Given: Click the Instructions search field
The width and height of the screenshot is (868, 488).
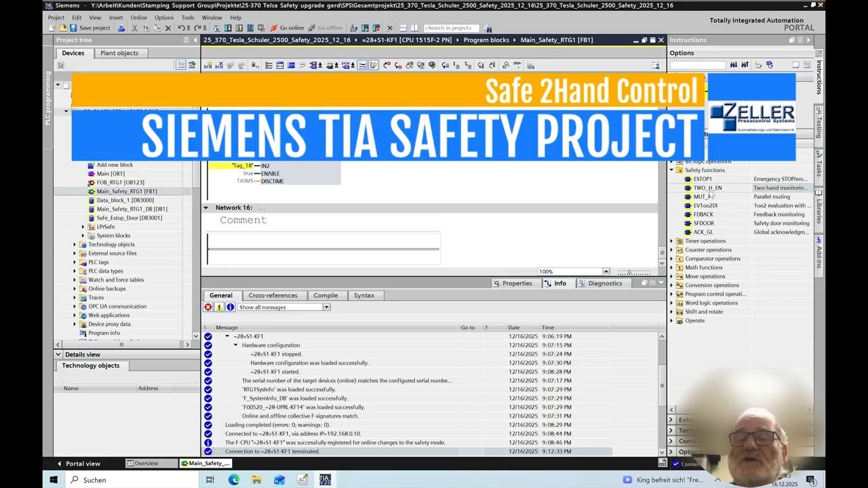Looking at the screenshot, I should click(x=698, y=65).
